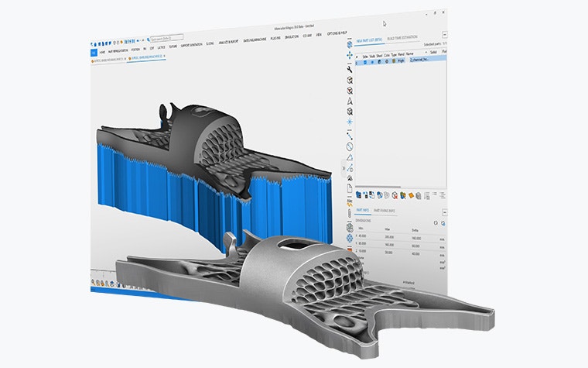Click the blank page icon in side toolbar
The width and height of the screenshot is (588, 368).
click(x=350, y=188)
